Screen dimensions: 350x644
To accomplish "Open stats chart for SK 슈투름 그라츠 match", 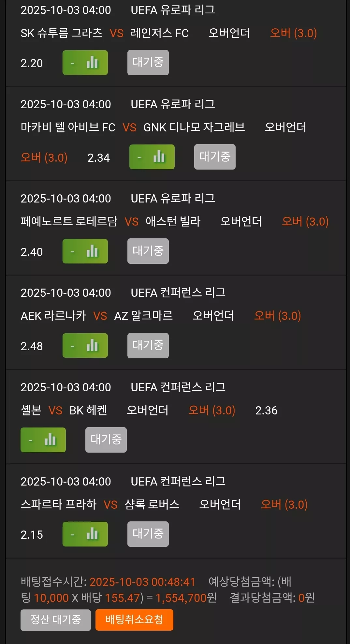I will pyautogui.click(x=85, y=63).
